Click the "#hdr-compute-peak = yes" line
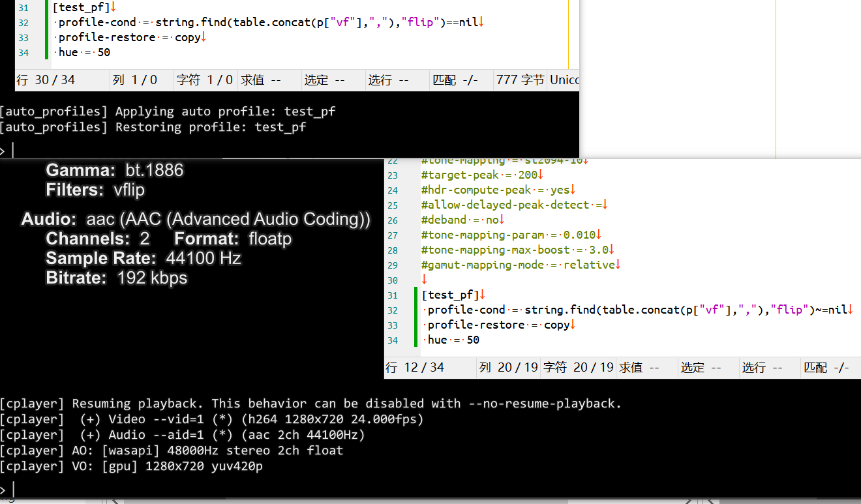 (499, 190)
